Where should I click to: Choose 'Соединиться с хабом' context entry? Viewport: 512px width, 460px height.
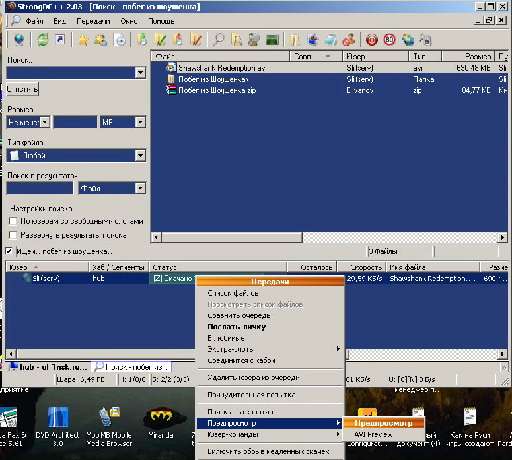tap(269, 360)
